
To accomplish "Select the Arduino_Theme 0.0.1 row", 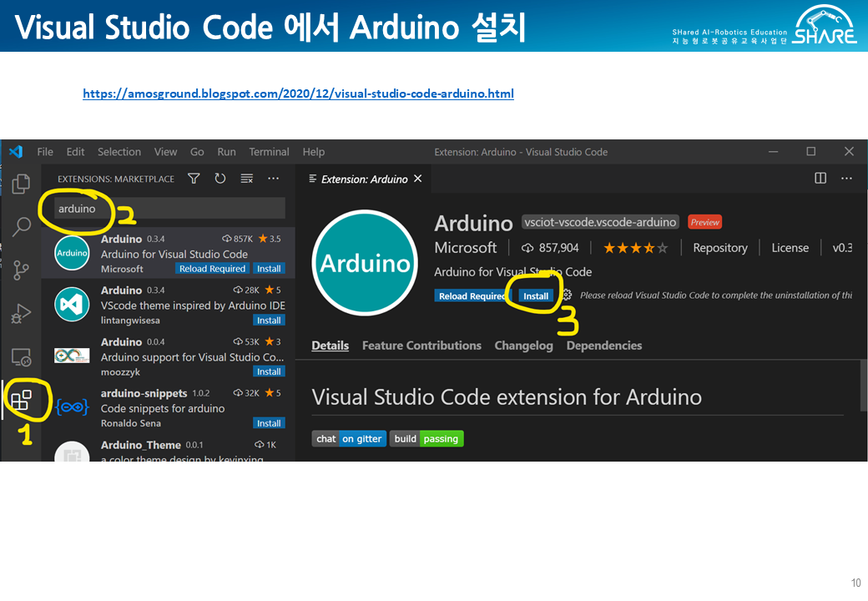I will pos(169,451).
